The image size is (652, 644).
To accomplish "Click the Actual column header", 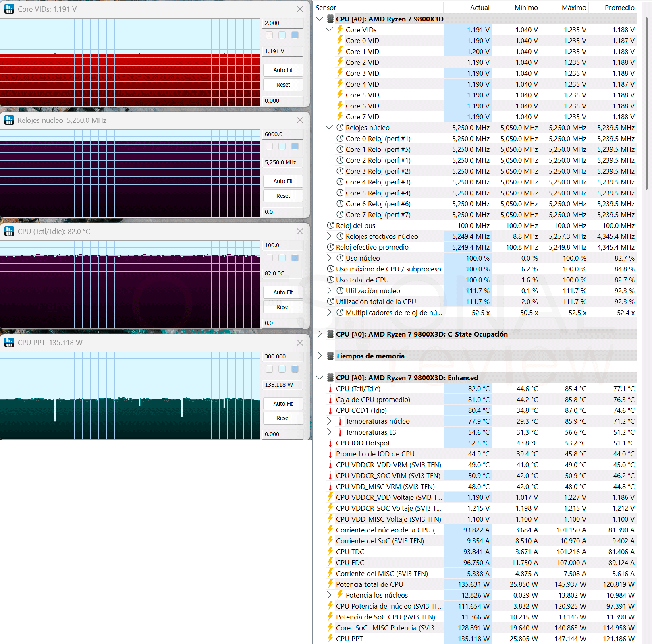I will 467,7.
